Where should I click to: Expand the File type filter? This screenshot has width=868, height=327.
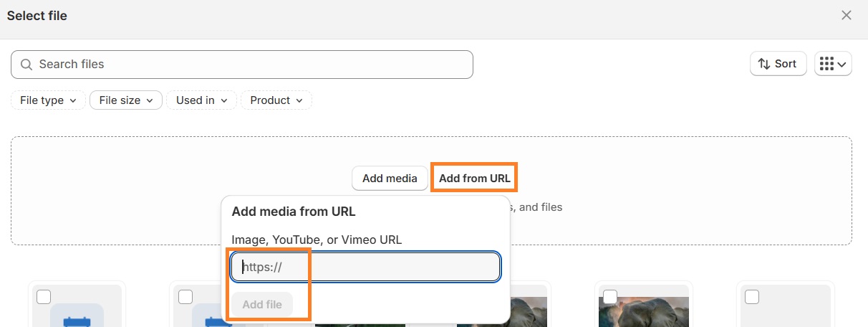pos(48,100)
